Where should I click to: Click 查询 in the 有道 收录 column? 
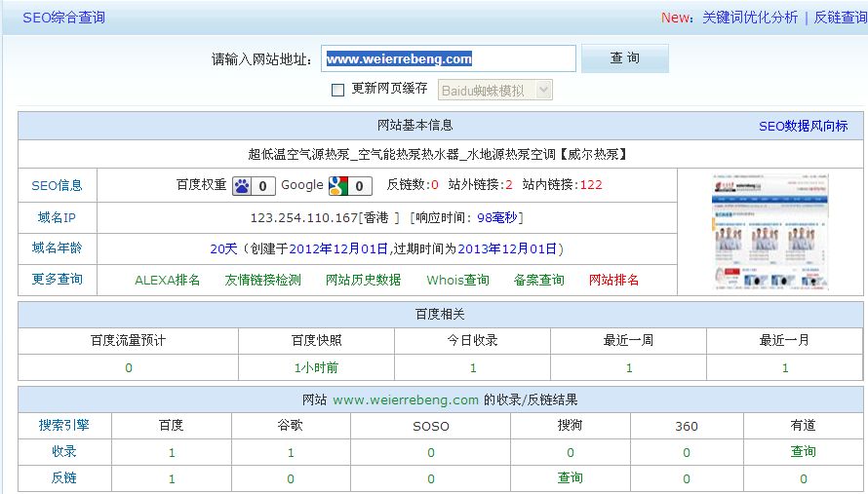point(803,452)
